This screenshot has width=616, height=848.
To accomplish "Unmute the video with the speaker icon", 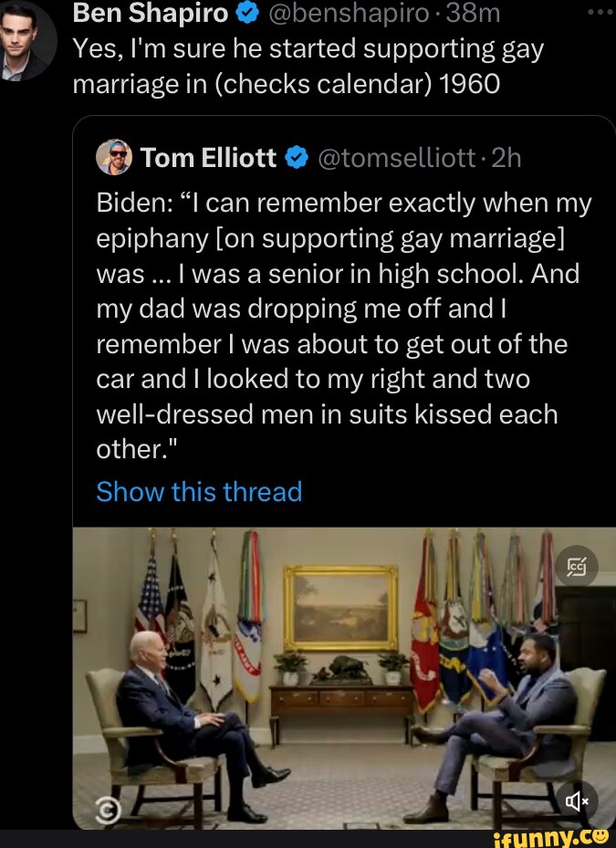I will 578,801.
